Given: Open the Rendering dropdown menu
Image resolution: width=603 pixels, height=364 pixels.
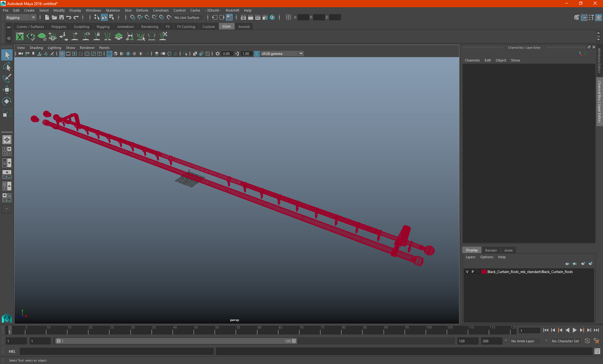Looking at the screenshot, I should [149, 27].
